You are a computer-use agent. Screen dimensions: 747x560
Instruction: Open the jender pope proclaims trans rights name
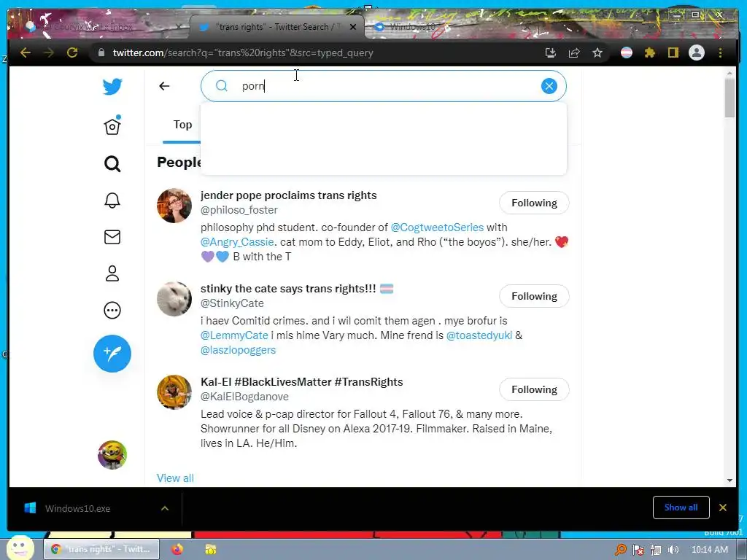click(289, 195)
